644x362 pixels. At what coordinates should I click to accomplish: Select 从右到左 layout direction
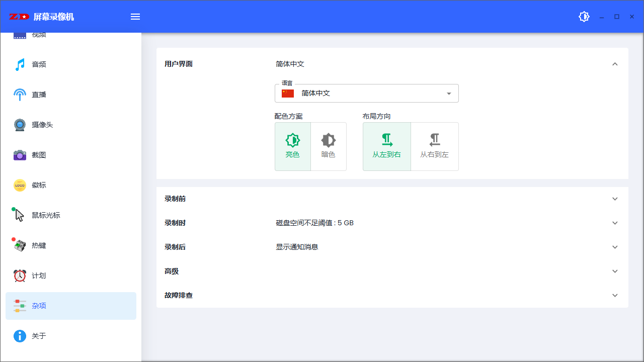coord(434,146)
